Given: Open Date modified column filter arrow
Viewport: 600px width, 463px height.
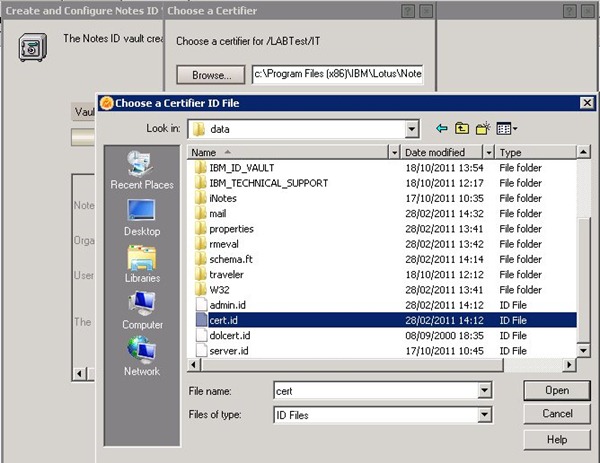Looking at the screenshot, I should coord(489,153).
